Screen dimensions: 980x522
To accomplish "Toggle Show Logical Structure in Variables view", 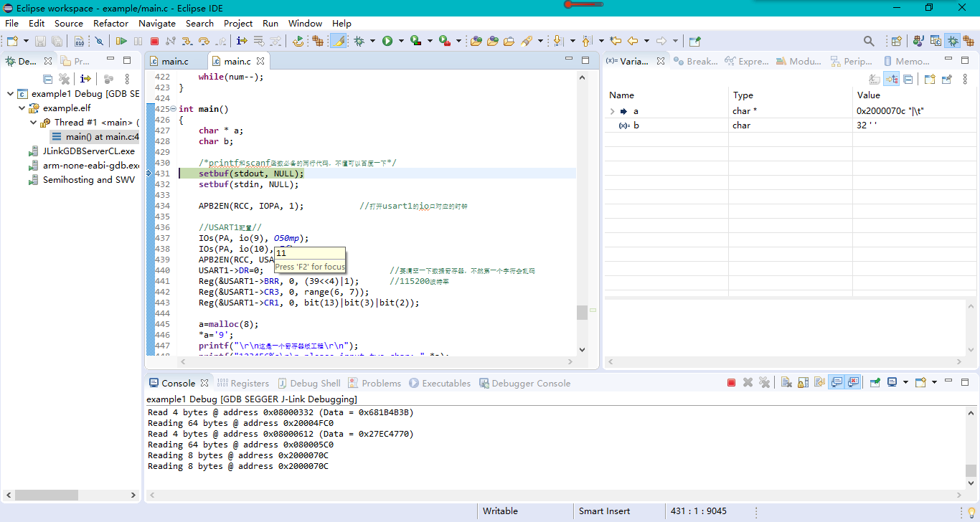I will [891, 79].
